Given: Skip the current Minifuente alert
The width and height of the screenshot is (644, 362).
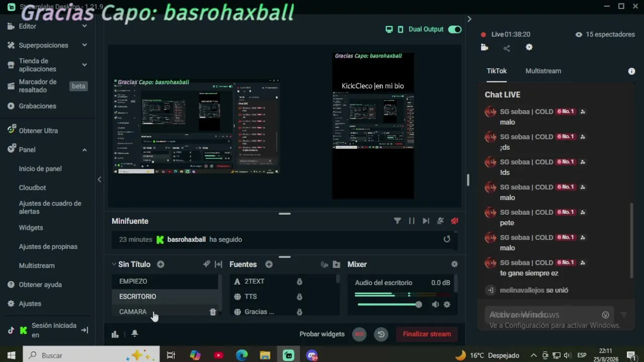Looking at the screenshot, I should (x=426, y=221).
